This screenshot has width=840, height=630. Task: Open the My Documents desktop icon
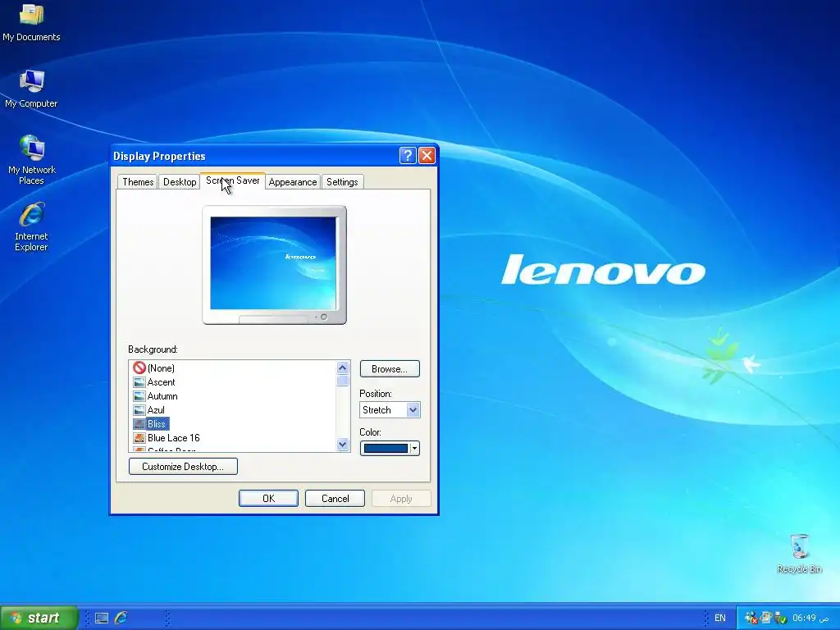(x=31, y=22)
